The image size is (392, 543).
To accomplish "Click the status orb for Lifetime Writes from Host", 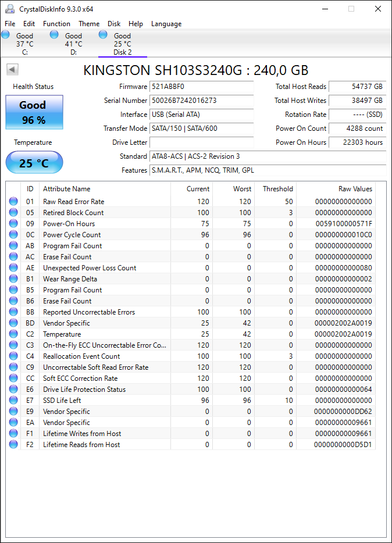I will tap(13, 433).
